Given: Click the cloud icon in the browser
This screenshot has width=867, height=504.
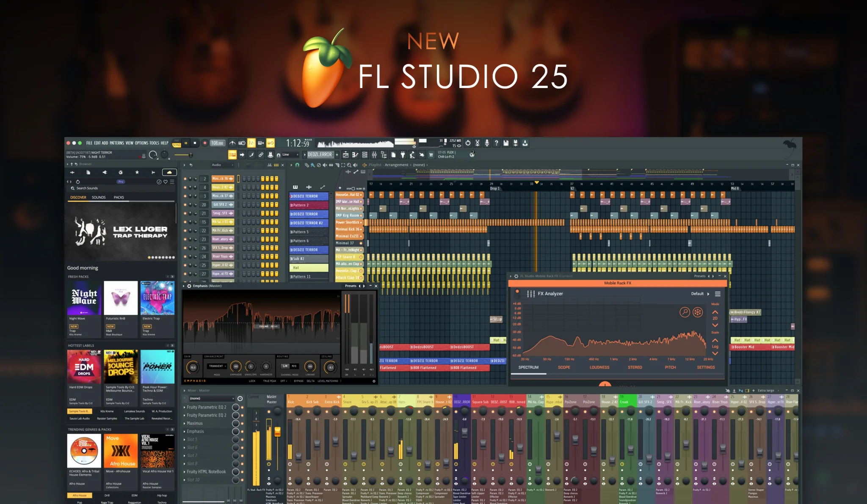Looking at the screenshot, I should 169,172.
